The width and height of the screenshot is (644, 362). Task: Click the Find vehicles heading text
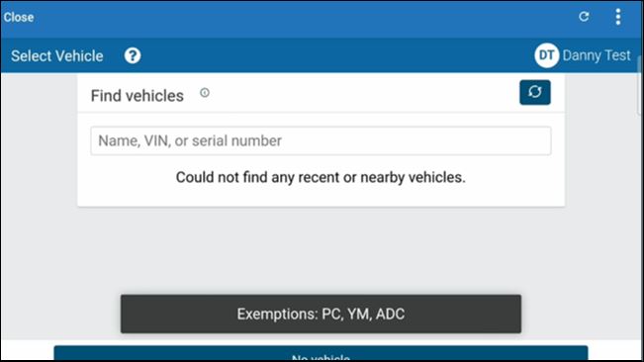(x=138, y=96)
